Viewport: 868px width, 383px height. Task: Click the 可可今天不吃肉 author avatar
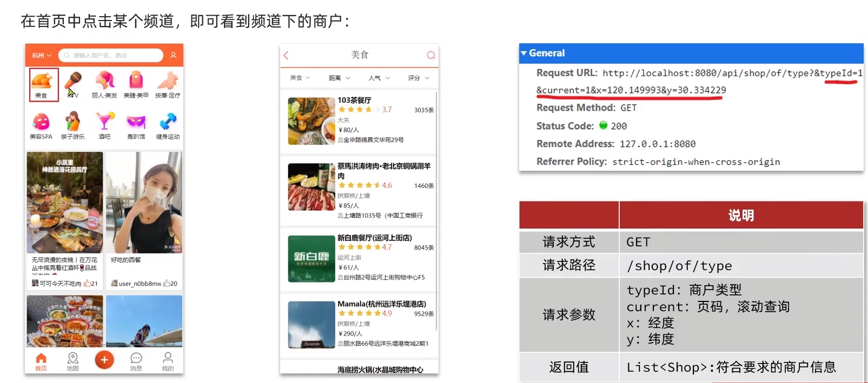(35, 283)
